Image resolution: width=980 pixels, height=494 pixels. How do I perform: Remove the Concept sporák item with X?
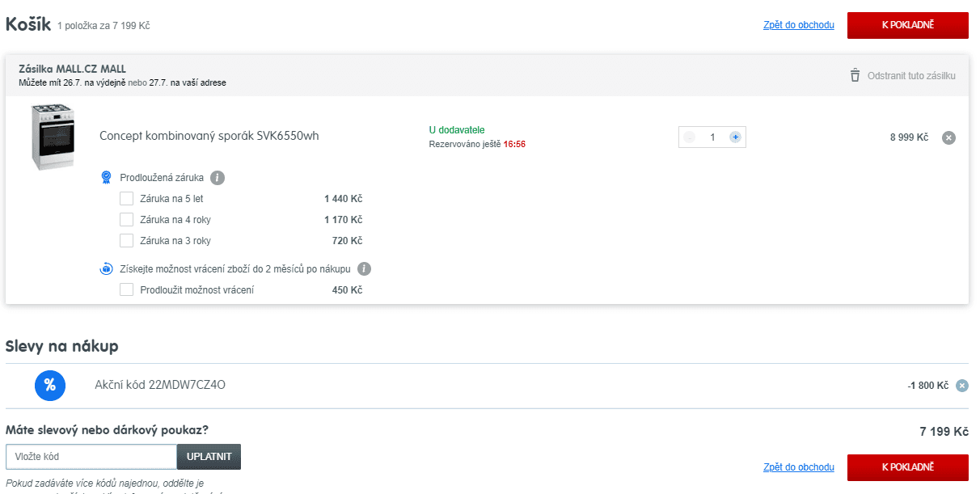pyautogui.click(x=949, y=137)
